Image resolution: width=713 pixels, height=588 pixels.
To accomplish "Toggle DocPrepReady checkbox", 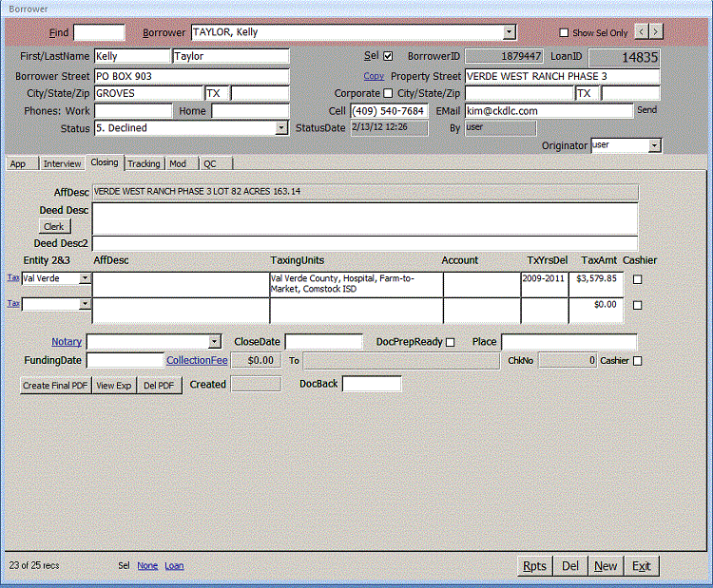I will (451, 342).
